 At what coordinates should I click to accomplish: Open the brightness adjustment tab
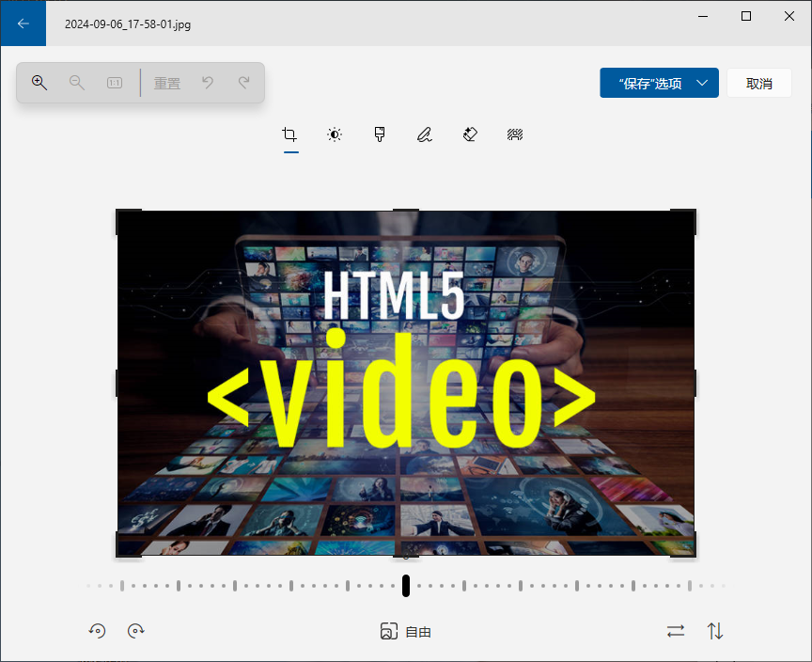click(x=335, y=134)
